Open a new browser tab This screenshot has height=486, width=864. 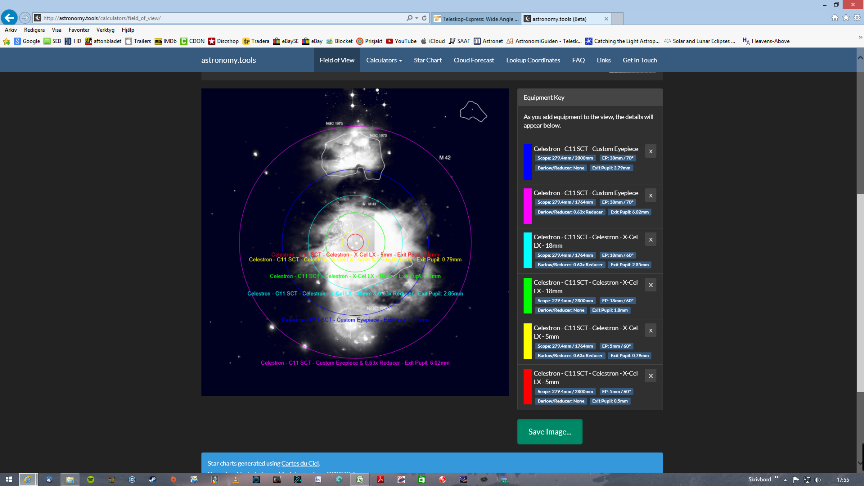[618, 19]
